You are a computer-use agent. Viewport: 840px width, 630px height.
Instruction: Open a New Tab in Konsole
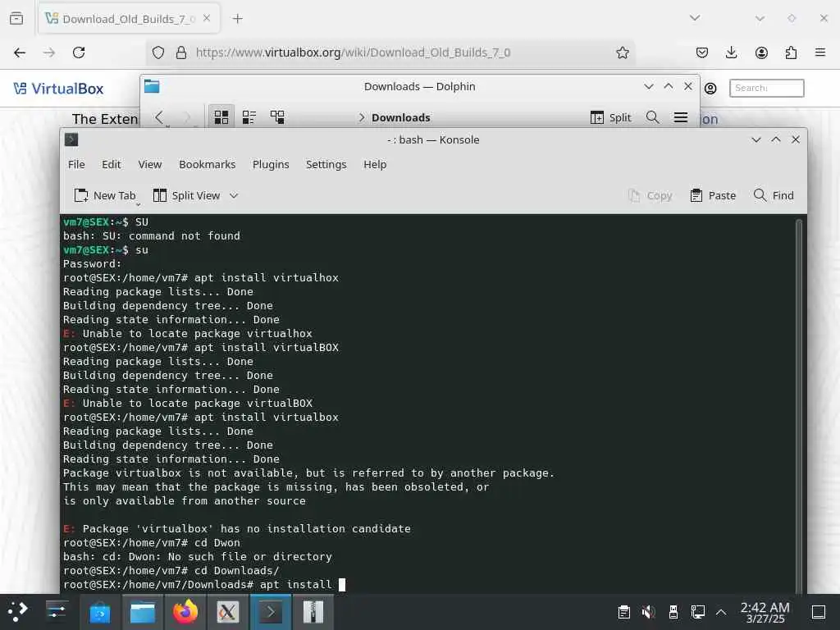pos(105,195)
